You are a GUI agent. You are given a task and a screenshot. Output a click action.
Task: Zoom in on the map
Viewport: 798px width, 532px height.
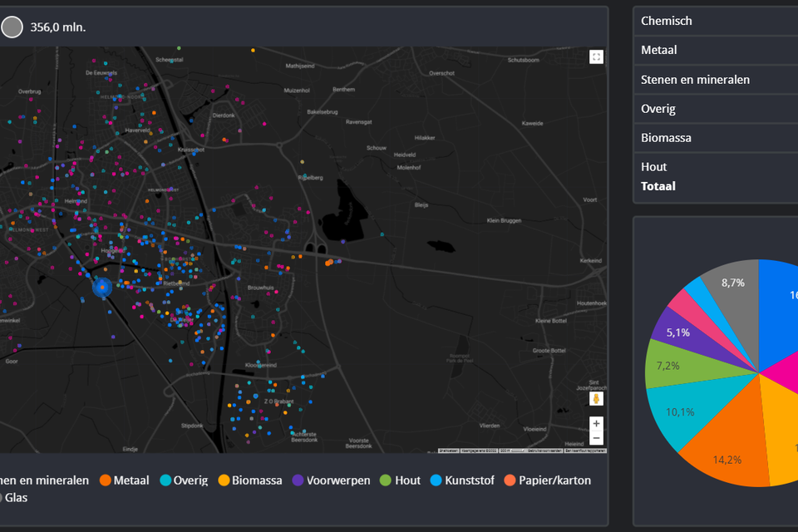pos(596,424)
